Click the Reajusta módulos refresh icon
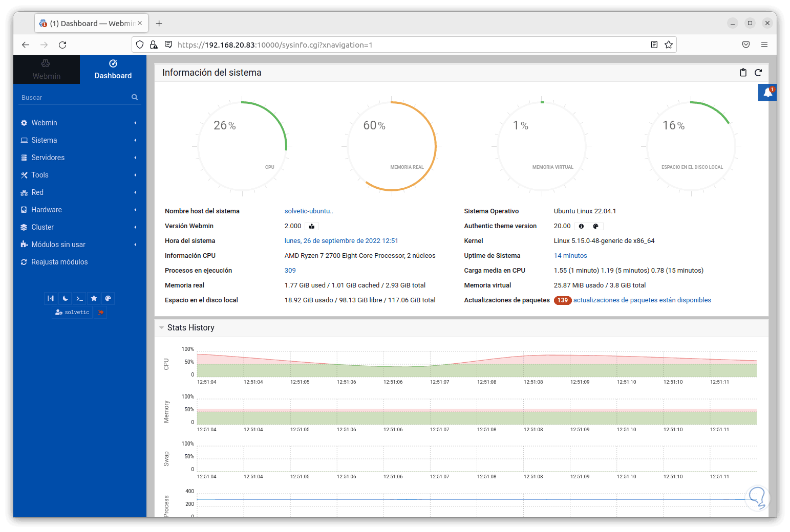This screenshot has height=532, width=790. [24, 262]
